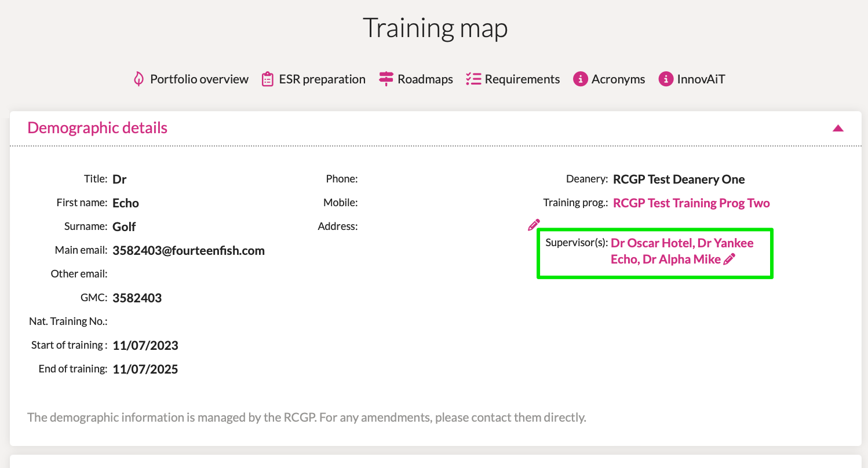Click the Training map page title

tap(435, 28)
